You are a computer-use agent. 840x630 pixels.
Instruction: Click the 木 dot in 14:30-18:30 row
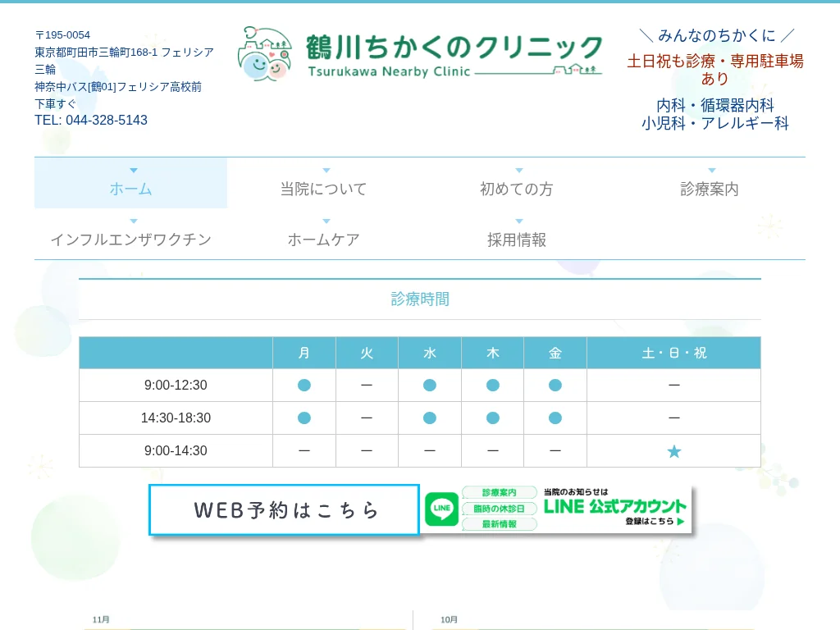[492, 418]
